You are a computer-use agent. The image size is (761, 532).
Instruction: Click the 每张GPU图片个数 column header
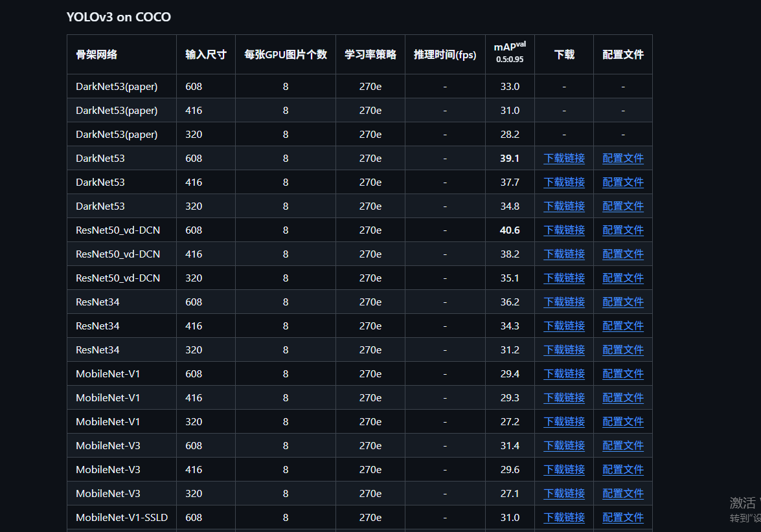coord(286,54)
